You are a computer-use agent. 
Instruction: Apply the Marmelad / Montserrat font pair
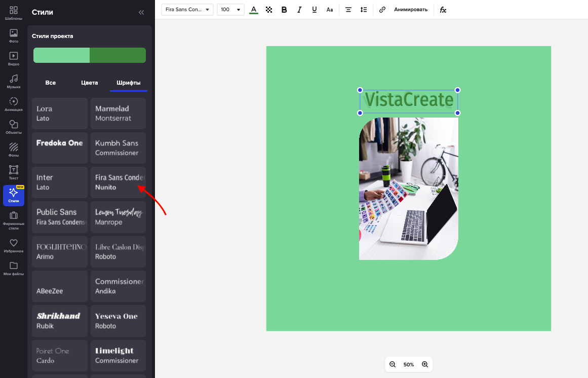(118, 114)
